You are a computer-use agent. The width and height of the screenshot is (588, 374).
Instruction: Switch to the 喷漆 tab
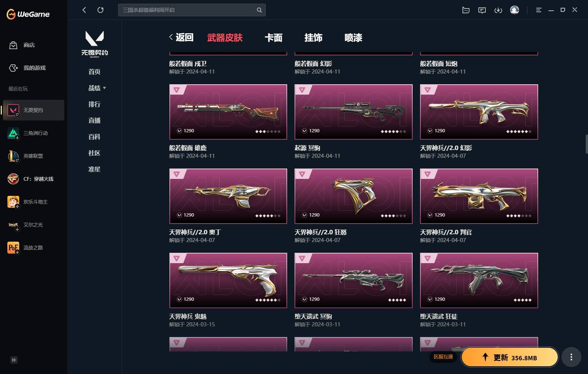pyautogui.click(x=353, y=38)
